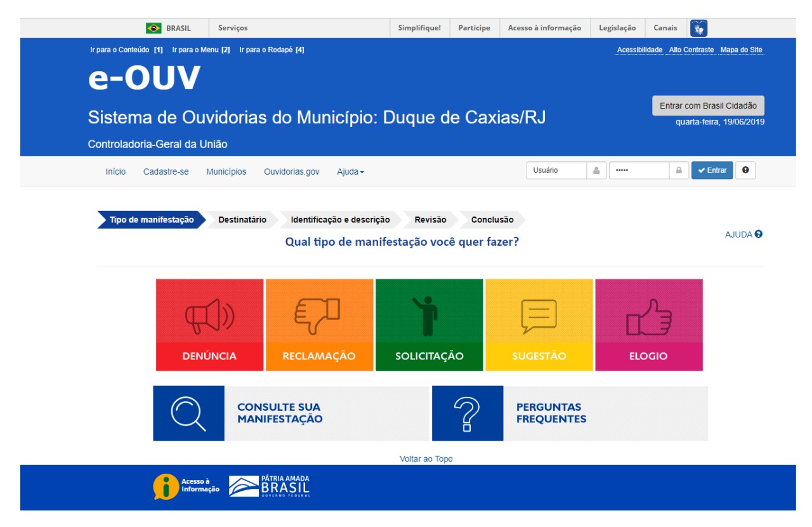Focus the password input field
Screen dimensions: 812x527
[638, 170]
